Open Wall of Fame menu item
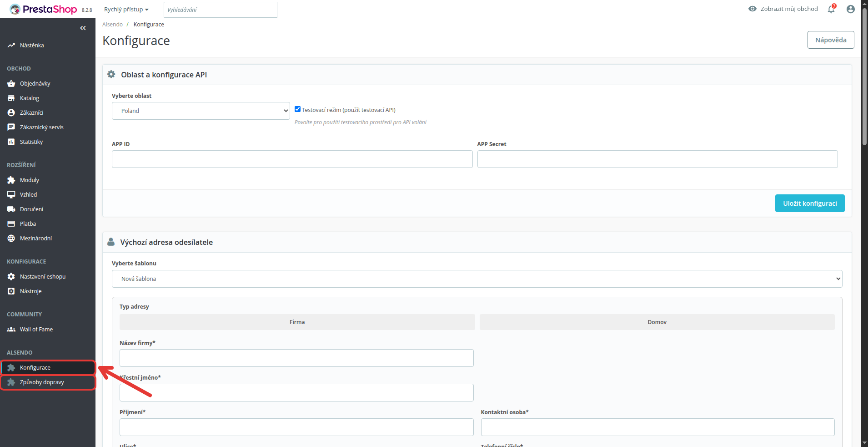The height and width of the screenshot is (447, 868). point(48,330)
